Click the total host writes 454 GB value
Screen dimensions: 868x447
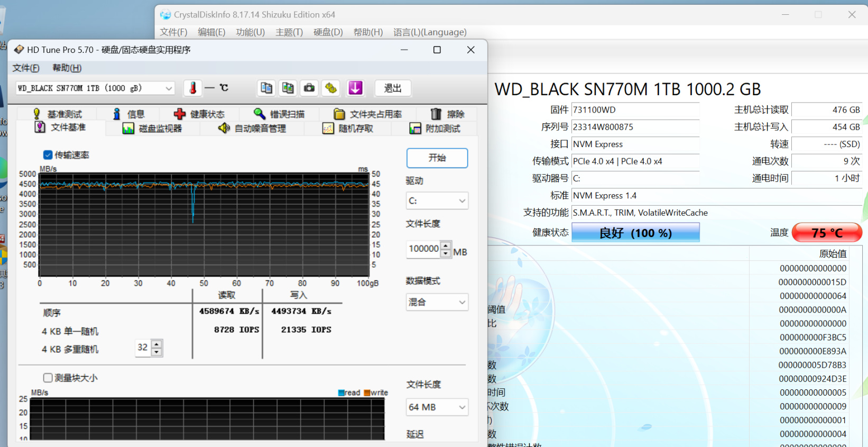(827, 127)
